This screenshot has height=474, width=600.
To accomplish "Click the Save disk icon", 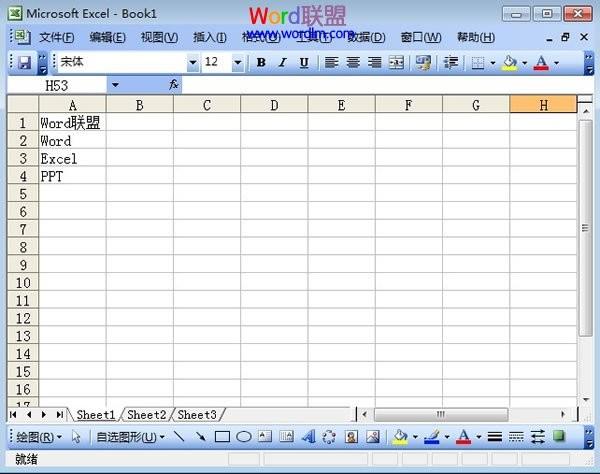I will (25, 62).
